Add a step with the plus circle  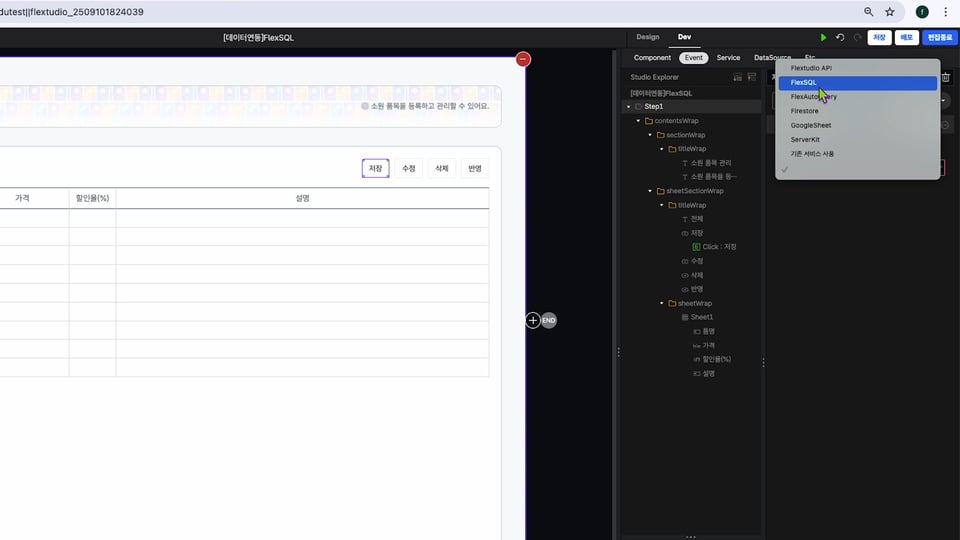[x=533, y=320]
